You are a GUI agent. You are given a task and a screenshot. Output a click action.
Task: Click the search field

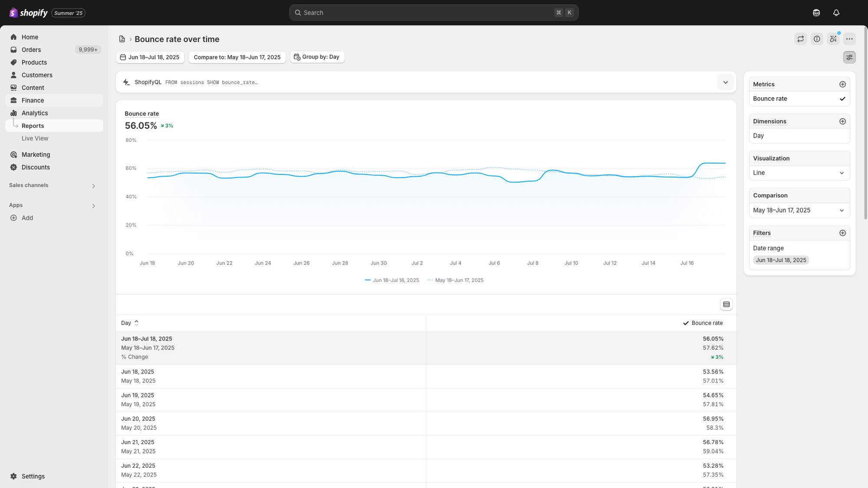(x=434, y=13)
